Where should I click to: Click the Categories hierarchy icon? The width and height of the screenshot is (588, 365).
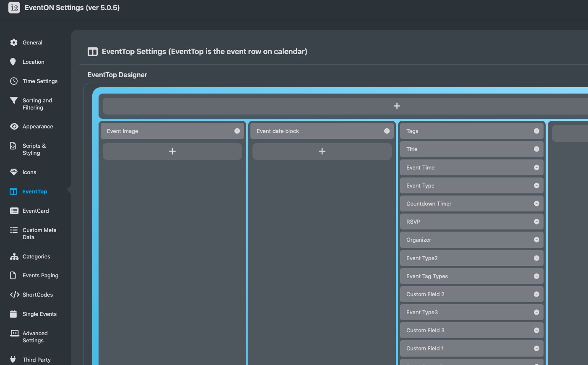point(14,256)
